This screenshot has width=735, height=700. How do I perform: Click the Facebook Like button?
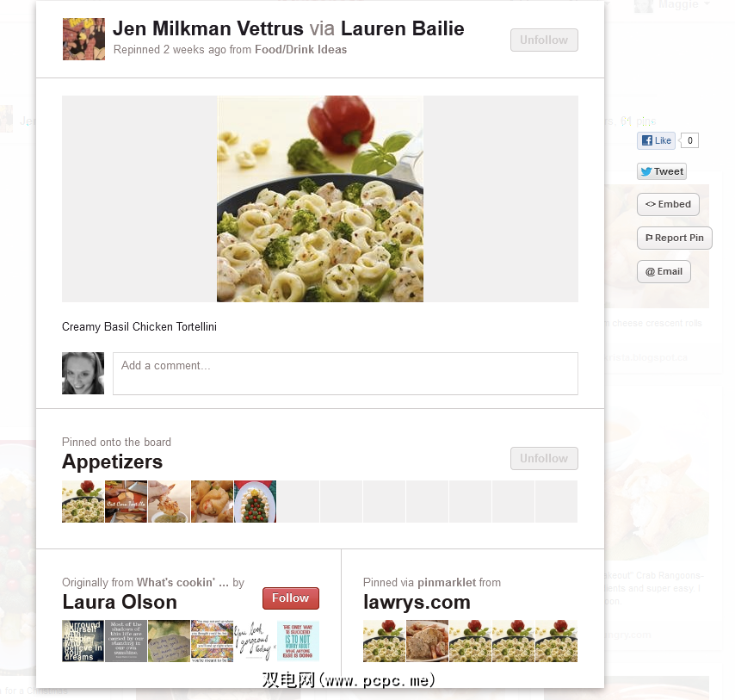click(656, 140)
